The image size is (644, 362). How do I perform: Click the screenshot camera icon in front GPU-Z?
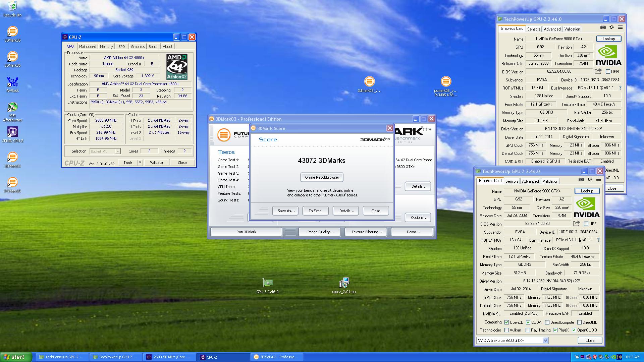[x=581, y=179]
